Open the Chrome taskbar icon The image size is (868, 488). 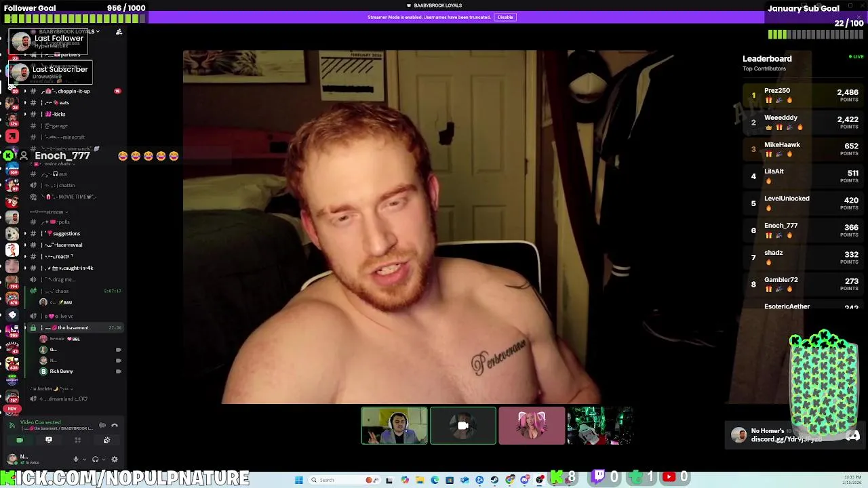510,480
